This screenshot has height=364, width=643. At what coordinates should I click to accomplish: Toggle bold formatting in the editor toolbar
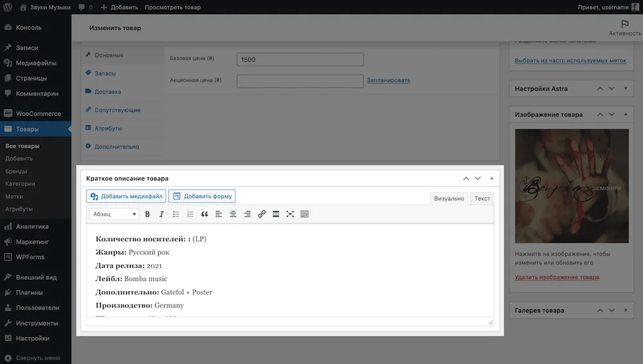point(147,214)
